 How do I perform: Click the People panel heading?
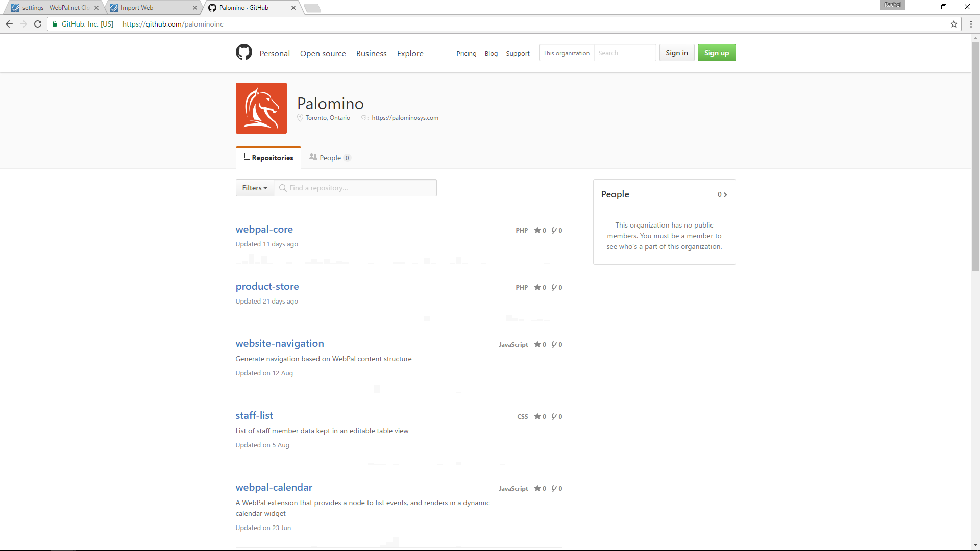[x=615, y=194]
